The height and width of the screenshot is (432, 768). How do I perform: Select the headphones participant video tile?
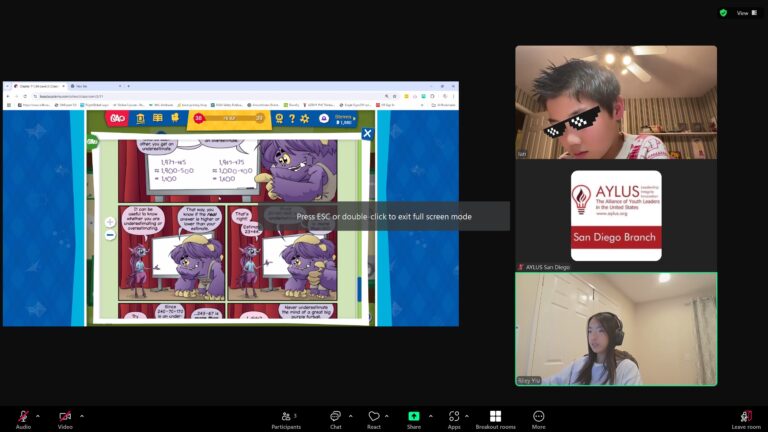(x=616, y=329)
